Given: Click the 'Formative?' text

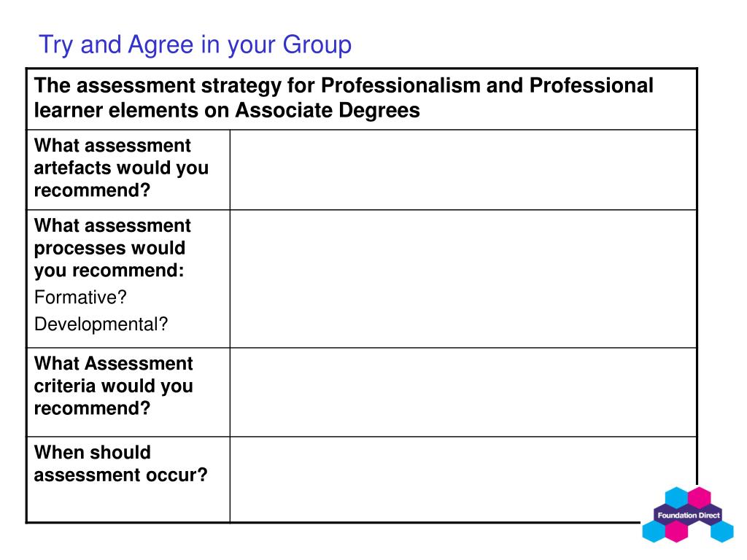Looking at the screenshot, I should pos(80,297).
